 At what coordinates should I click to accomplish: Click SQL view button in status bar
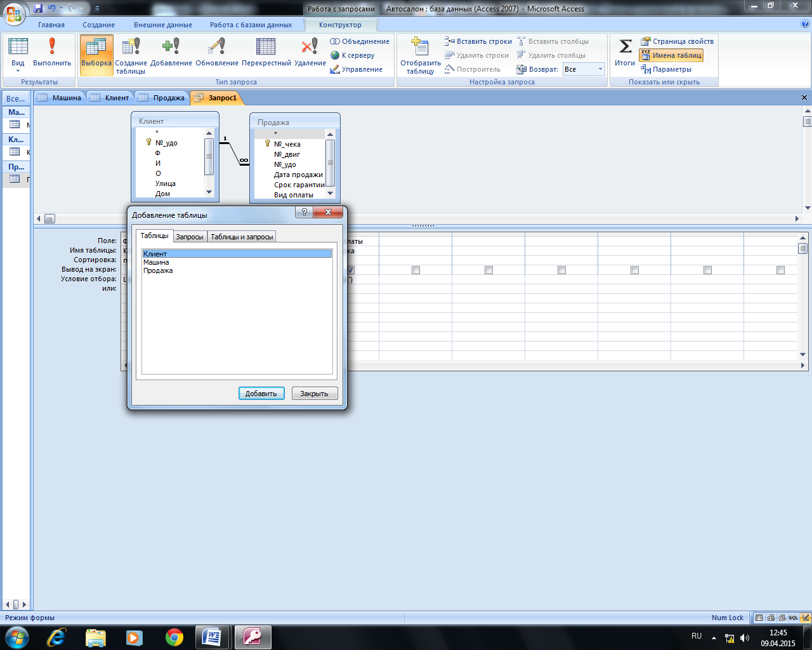click(x=793, y=618)
